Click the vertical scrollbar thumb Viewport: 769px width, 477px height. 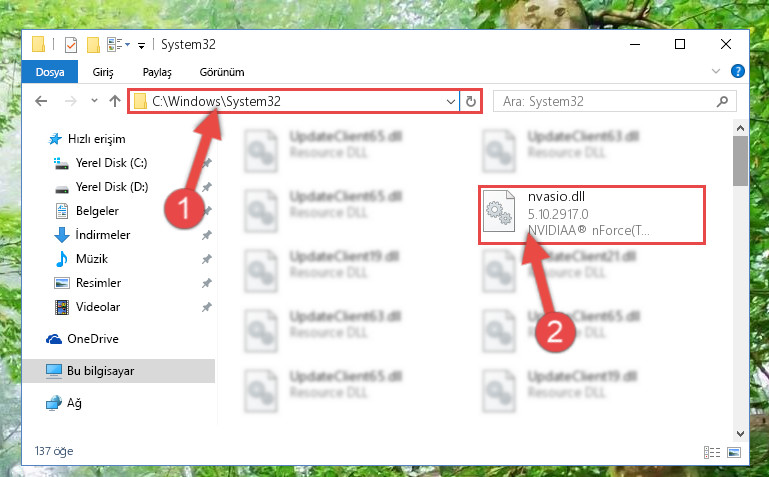[x=740, y=161]
